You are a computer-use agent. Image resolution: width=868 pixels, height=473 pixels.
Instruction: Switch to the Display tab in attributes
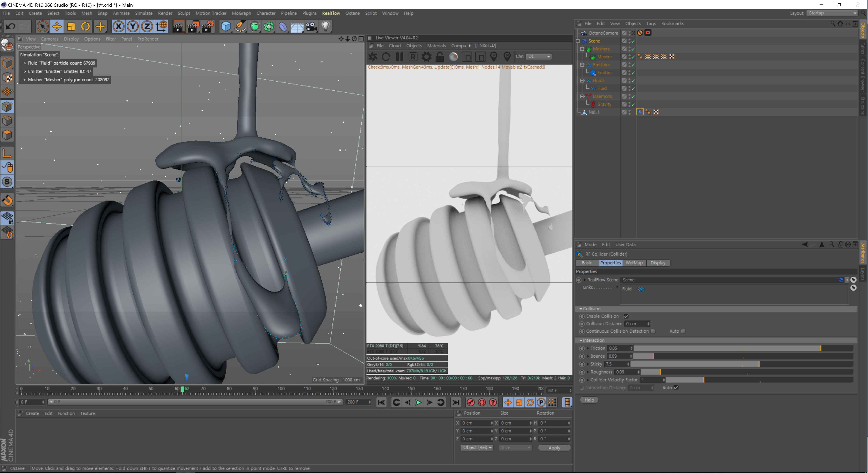click(658, 263)
